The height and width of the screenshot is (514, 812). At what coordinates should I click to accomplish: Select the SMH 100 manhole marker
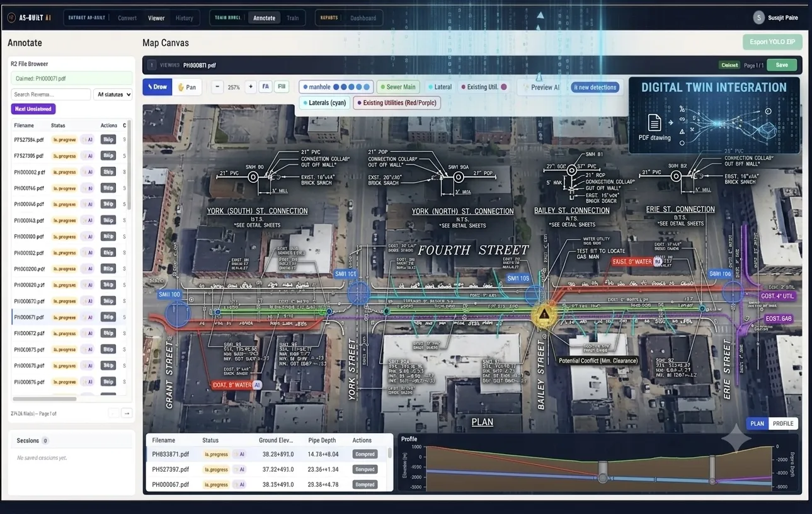click(178, 313)
